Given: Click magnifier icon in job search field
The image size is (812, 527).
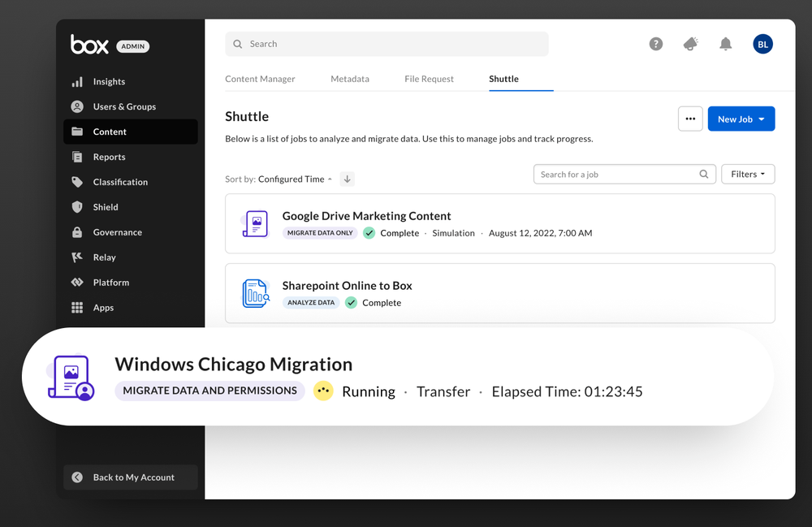Looking at the screenshot, I should tap(704, 174).
